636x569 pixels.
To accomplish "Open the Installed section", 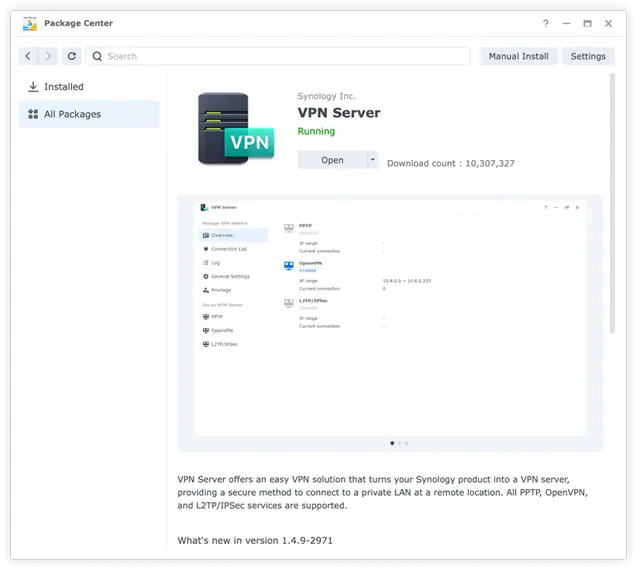I will [64, 87].
